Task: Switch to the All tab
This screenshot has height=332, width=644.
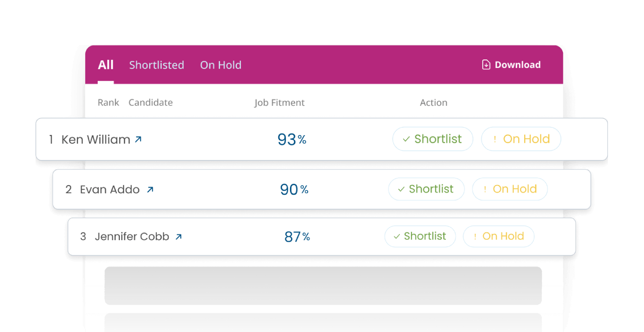Action: pos(106,65)
